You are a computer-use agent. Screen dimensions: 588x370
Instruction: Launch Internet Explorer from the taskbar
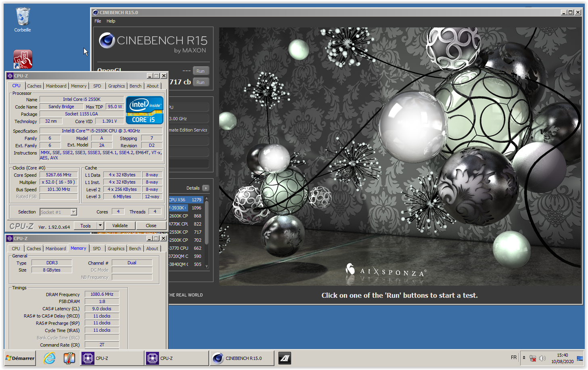50,358
